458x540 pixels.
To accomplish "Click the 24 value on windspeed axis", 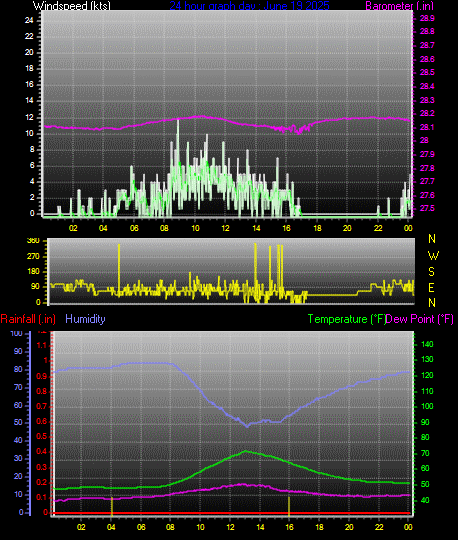I will click(x=29, y=20).
